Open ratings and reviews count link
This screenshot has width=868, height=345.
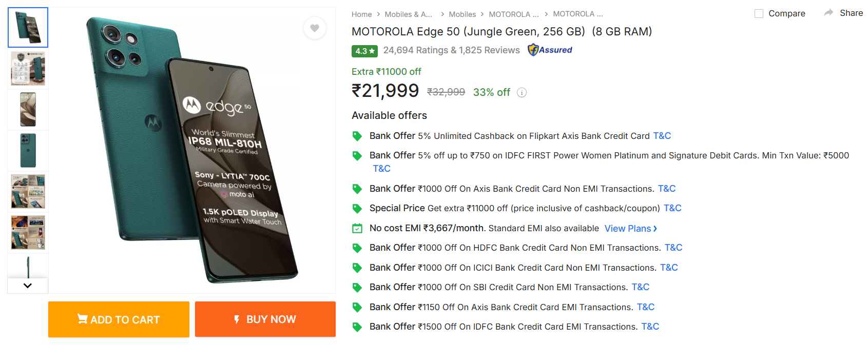tap(451, 50)
